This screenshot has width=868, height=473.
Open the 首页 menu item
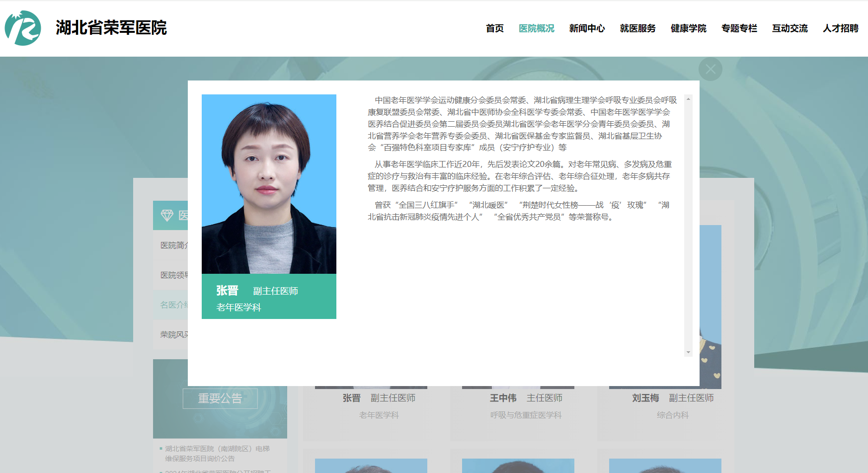point(495,28)
